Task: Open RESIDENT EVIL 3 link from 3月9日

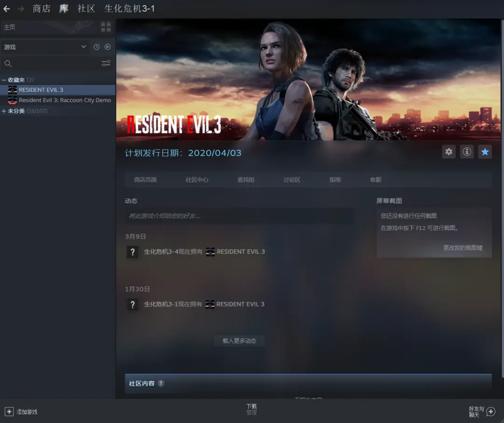Action: click(241, 252)
